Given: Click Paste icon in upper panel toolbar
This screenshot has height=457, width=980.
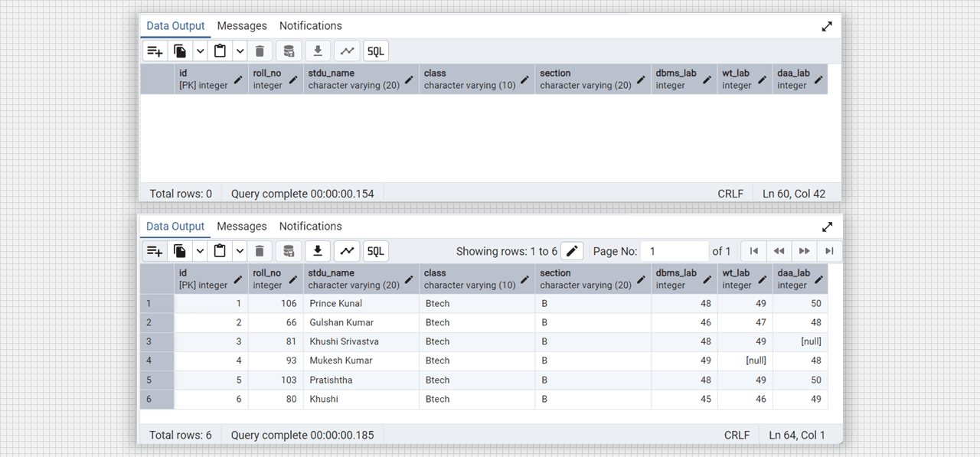Looking at the screenshot, I should pyautogui.click(x=220, y=51).
